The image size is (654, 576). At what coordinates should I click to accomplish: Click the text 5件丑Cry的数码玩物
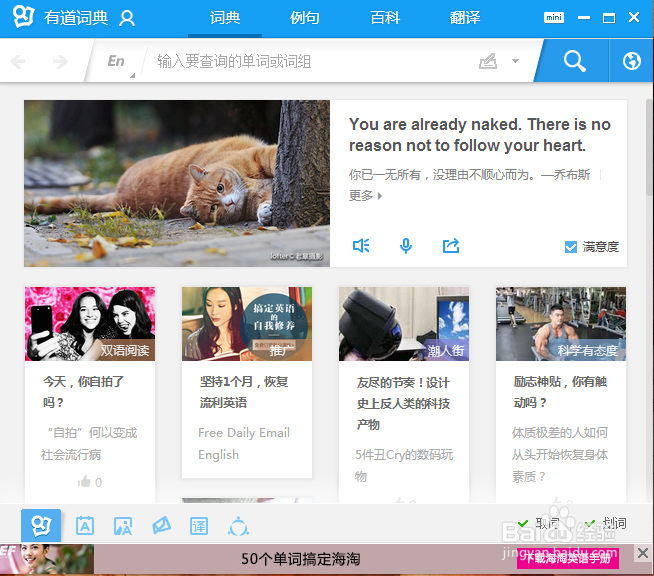[404, 465]
